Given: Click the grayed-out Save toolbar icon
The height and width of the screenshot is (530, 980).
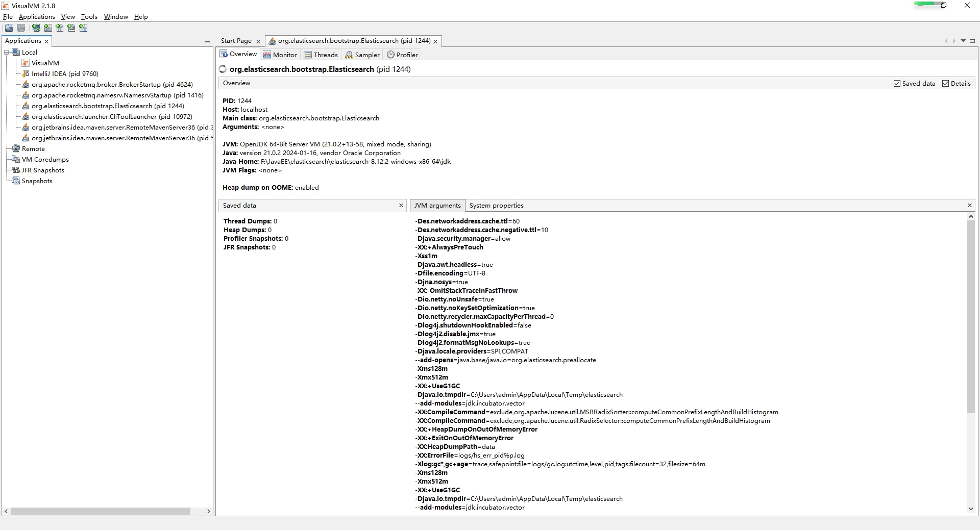Looking at the screenshot, I should point(21,28).
